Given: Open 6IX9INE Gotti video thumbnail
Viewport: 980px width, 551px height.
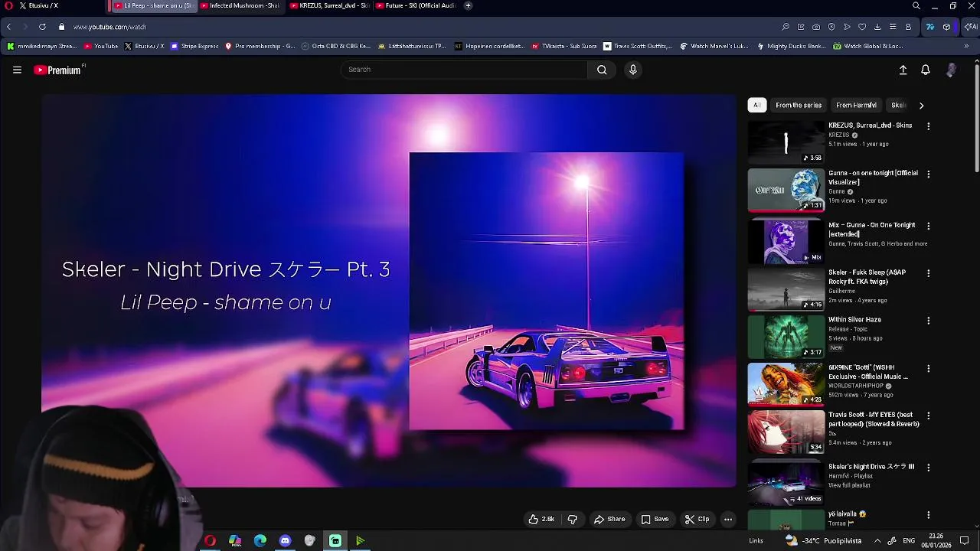Looking at the screenshot, I should pos(786,384).
